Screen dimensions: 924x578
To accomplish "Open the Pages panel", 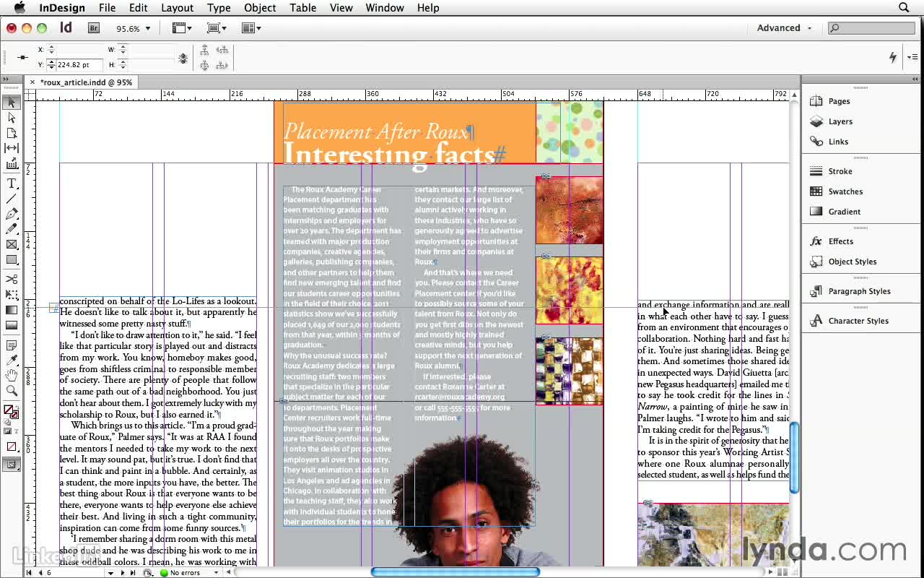I will [839, 101].
